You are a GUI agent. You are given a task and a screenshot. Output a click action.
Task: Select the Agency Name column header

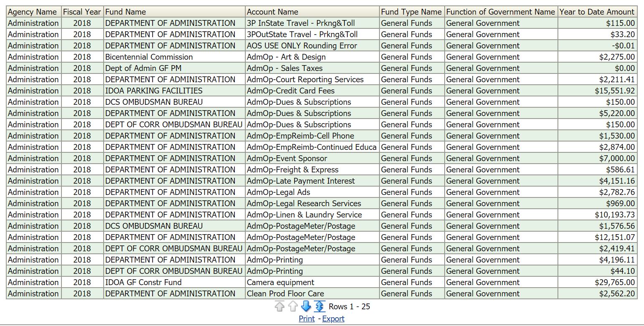(x=33, y=12)
